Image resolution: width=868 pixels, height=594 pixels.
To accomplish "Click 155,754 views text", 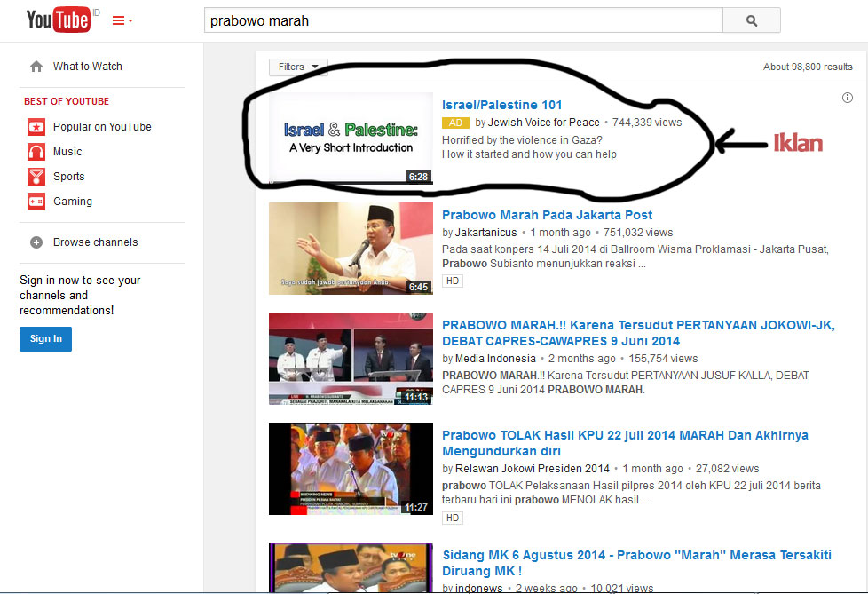I will tap(663, 359).
